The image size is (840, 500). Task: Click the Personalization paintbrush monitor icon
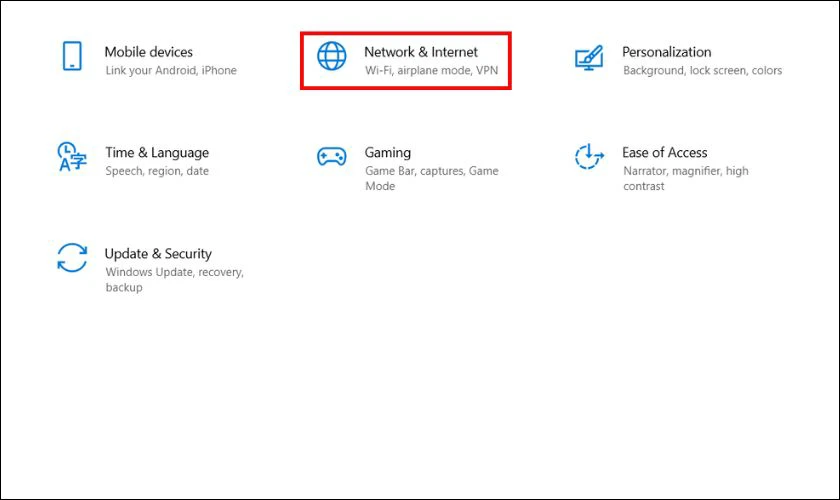(x=589, y=58)
